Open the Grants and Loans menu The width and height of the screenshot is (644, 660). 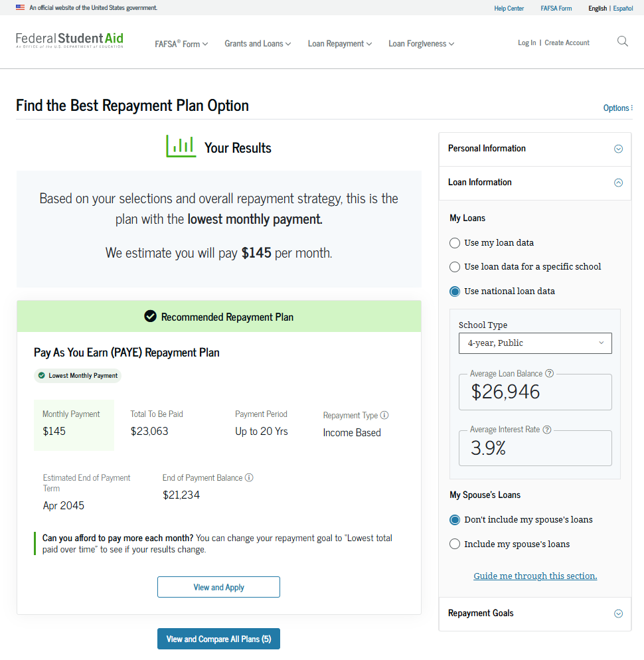tap(257, 43)
